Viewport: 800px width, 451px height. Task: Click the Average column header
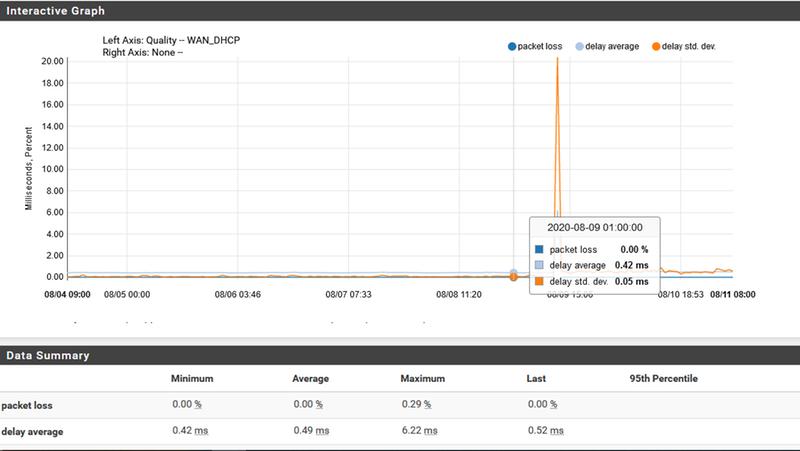pyautogui.click(x=311, y=379)
